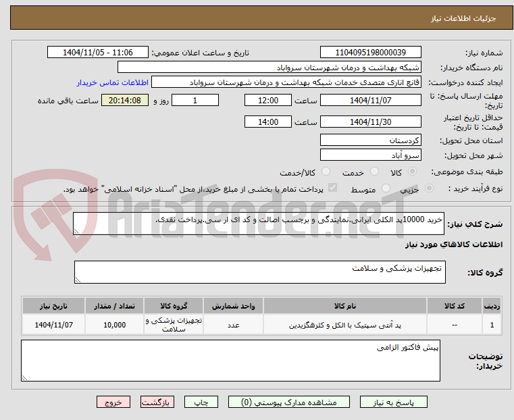514x420 pixels.
Task: Select the خدمت radio button
Action: tap(374, 172)
